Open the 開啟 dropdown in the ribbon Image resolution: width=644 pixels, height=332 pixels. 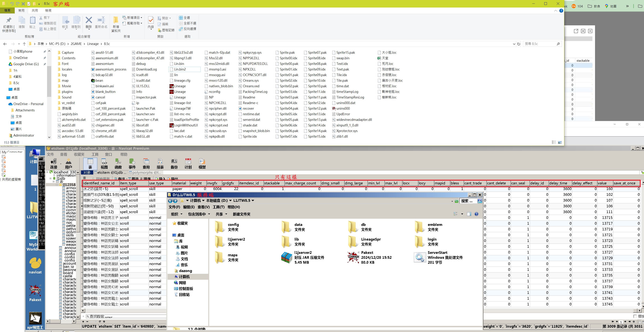(x=164, y=18)
